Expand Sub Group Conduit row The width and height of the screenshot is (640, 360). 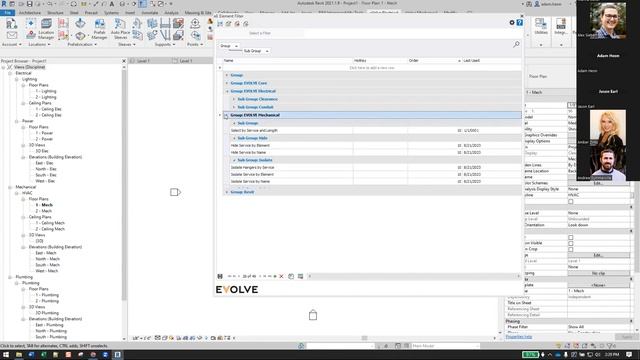point(234,107)
